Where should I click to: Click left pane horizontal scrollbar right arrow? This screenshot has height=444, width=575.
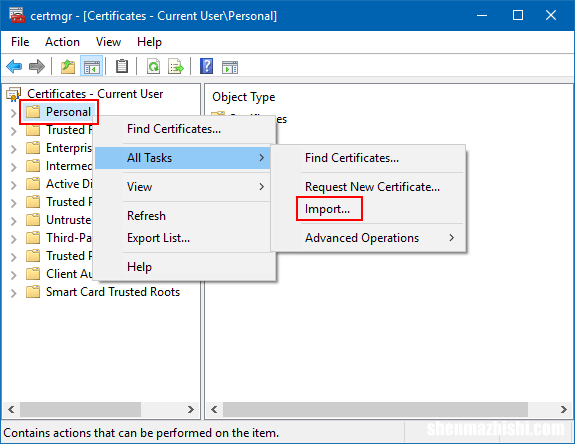(x=190, y=409)
